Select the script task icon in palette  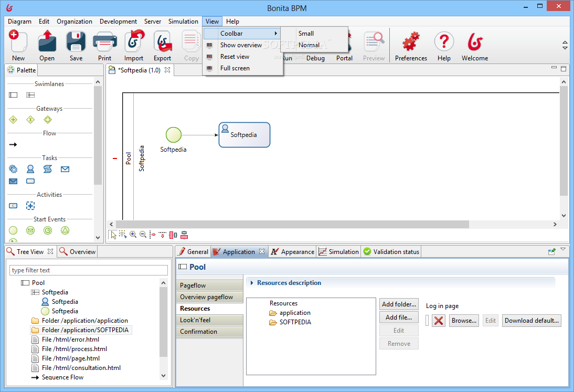coord(48,169)
